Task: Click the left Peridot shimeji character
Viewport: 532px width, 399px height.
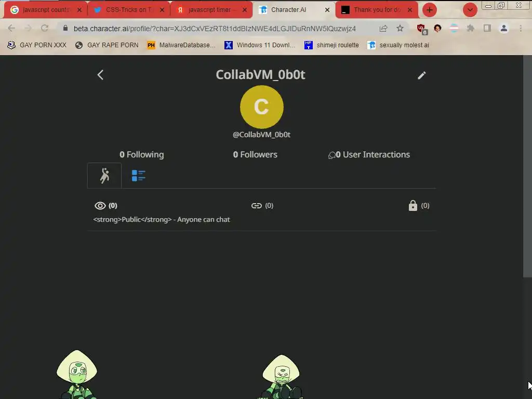Action: 77,375
